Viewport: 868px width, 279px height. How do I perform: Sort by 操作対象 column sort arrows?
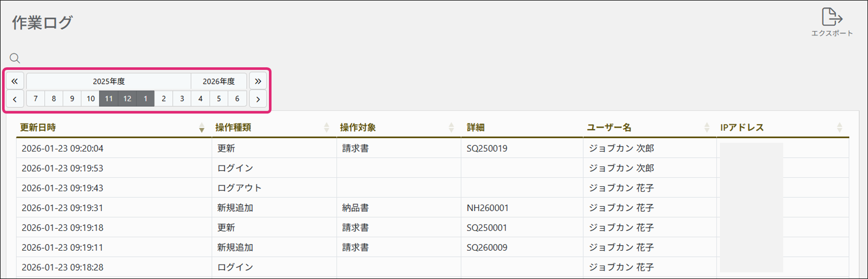tap(451, 128)
